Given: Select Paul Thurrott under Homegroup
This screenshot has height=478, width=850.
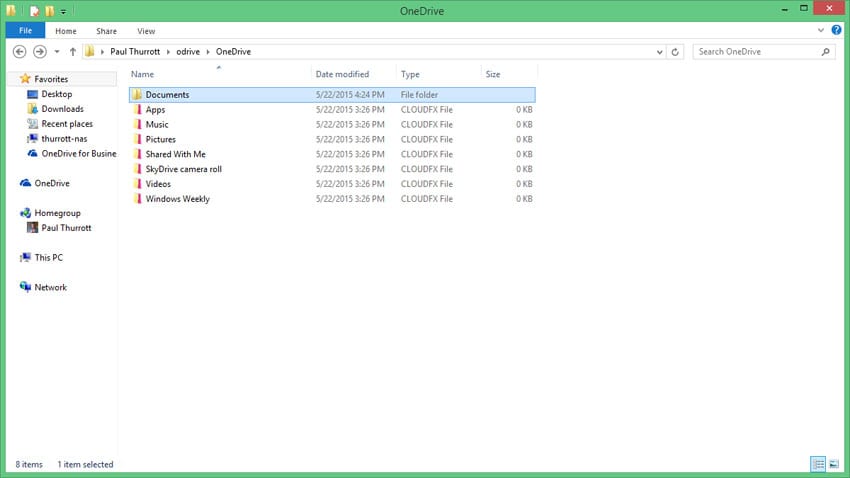Looking at the screenshot, I should pos(66,228).
